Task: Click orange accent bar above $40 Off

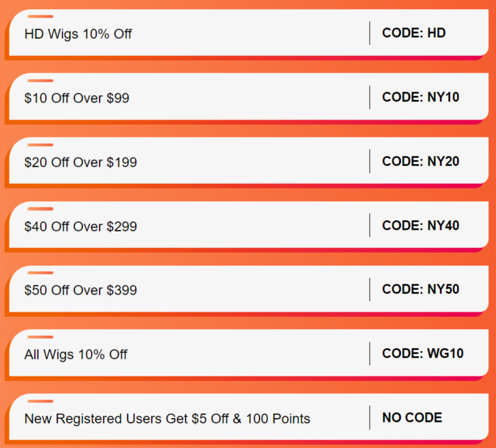Action: pos(40,209)
